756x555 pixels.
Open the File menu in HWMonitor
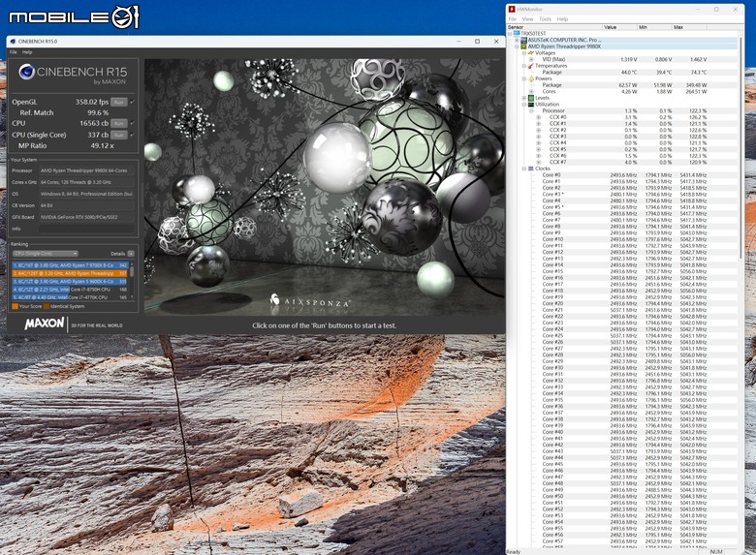click(513, 19)
